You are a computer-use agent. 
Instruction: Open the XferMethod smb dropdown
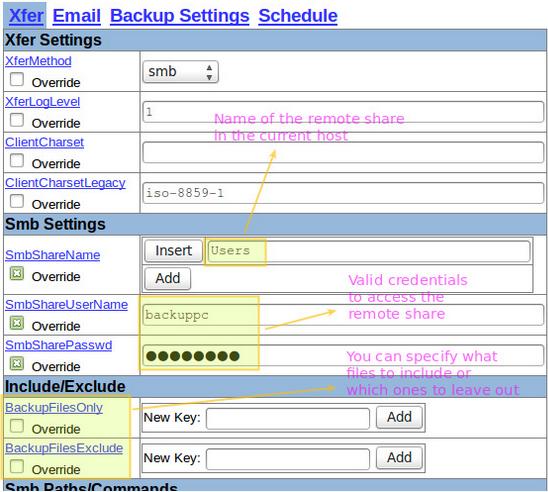(180, 72)
